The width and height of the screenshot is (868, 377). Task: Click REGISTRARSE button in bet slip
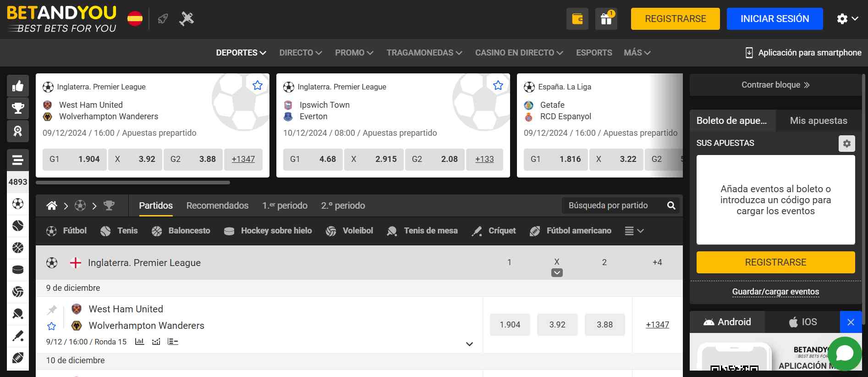pyautogui.click(x=775, y=262)
